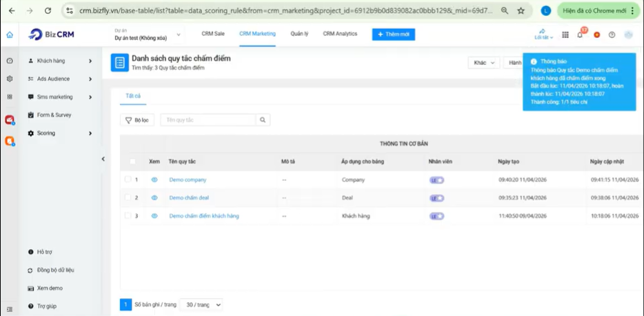Image resolution: width=644 pixels, height=316 pixels.
Task: Click the Vietnamese flag language icon
Action: click(596, 35)
